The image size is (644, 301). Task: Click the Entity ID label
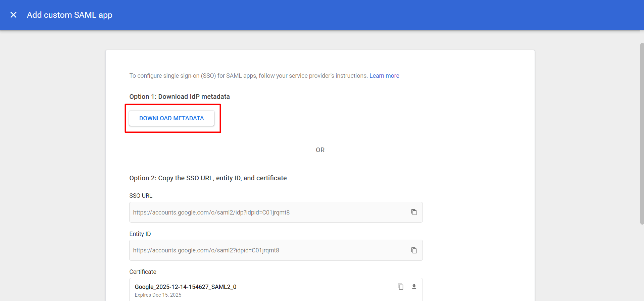click(x=140, y=234)
